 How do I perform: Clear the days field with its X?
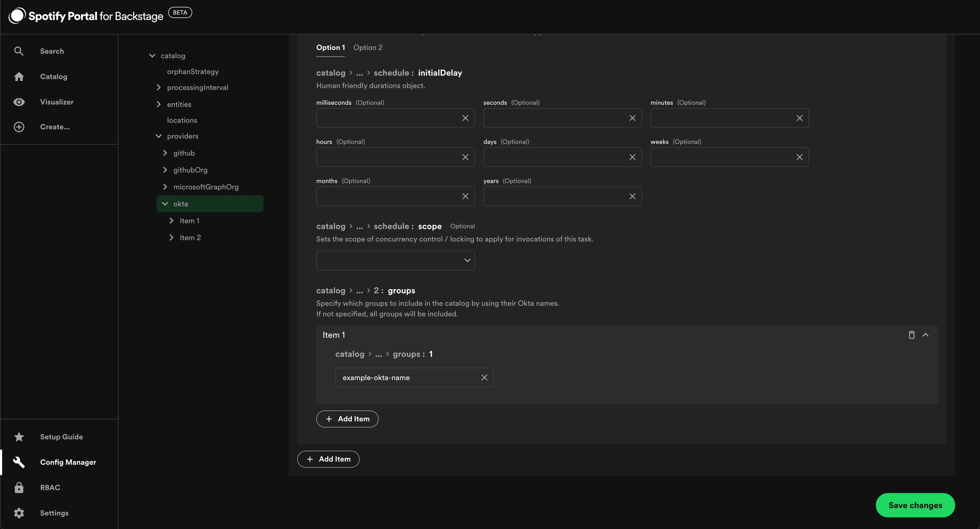[632, 157]
